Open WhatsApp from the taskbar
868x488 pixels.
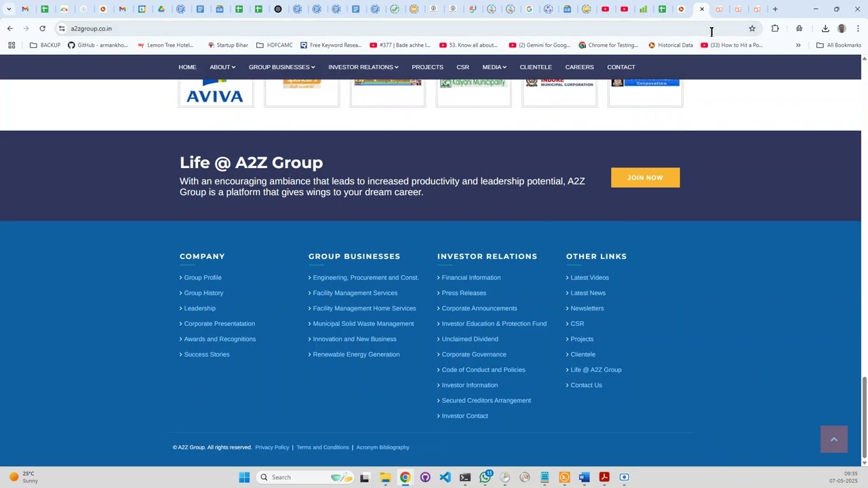(x=485, y=477)
